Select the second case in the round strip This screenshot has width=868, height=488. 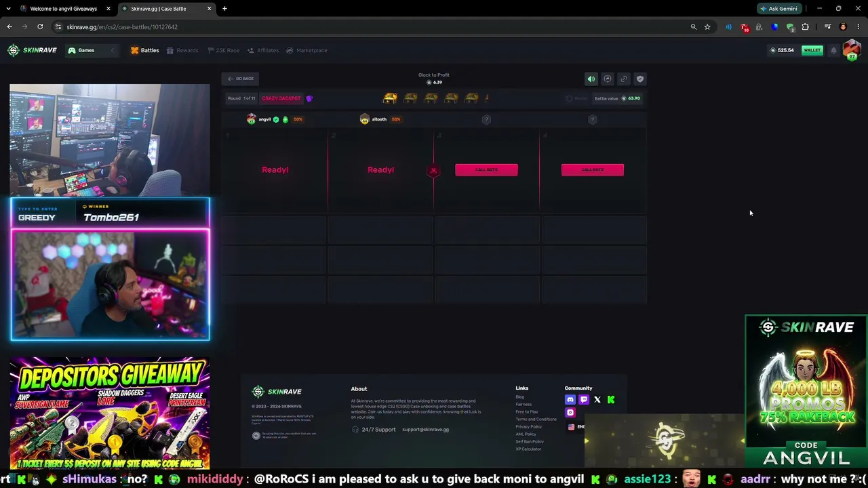(x=410, y=98)
